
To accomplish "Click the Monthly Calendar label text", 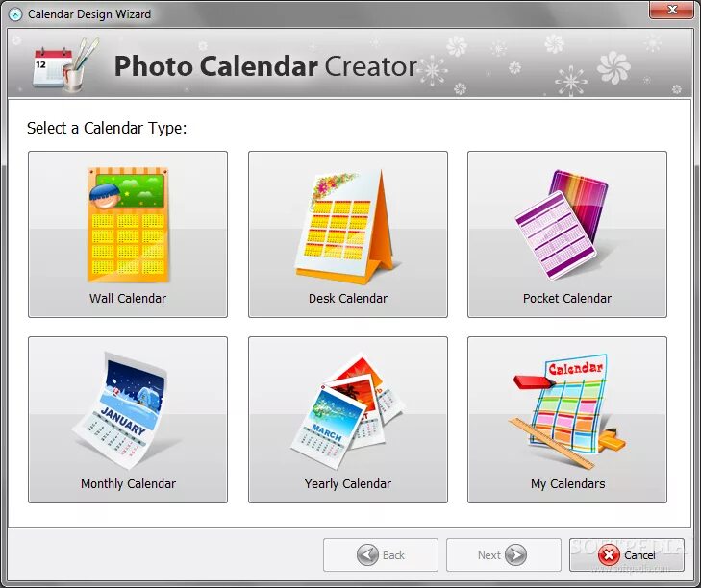I will coord(128,484).
